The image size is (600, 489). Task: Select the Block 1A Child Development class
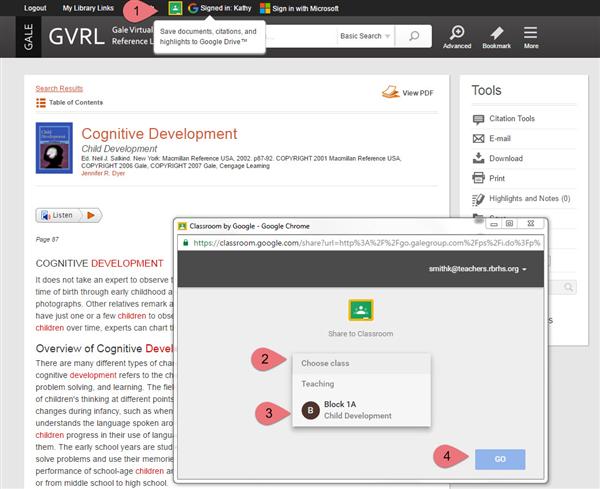[x=362, y=410]
